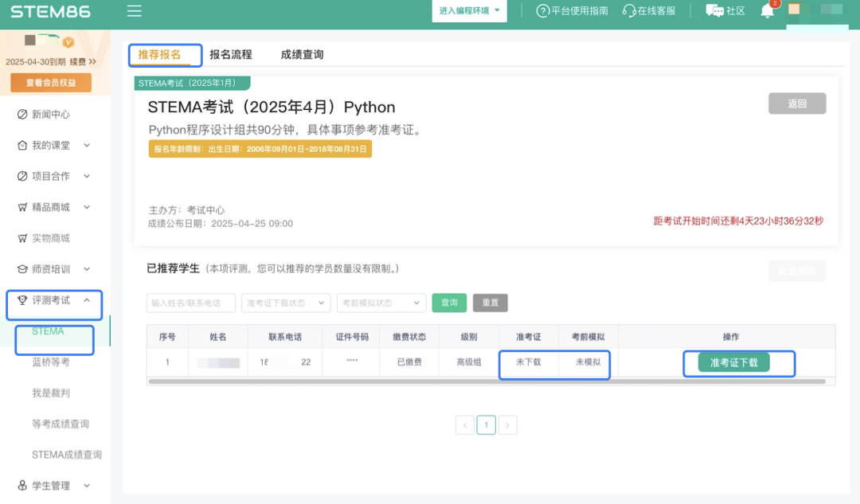Click the 查询 search button
The image size is (860, 504).
(449, 303)
